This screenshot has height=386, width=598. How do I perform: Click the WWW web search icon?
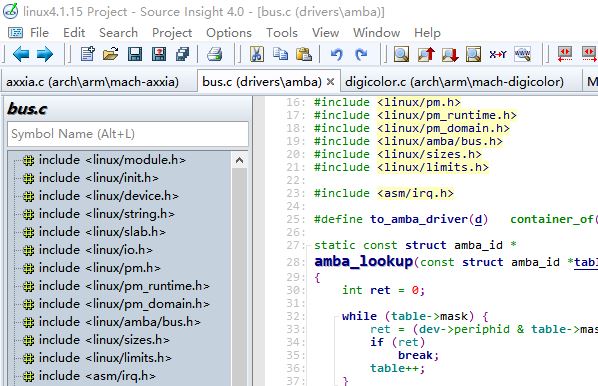[x=522, y=54]
